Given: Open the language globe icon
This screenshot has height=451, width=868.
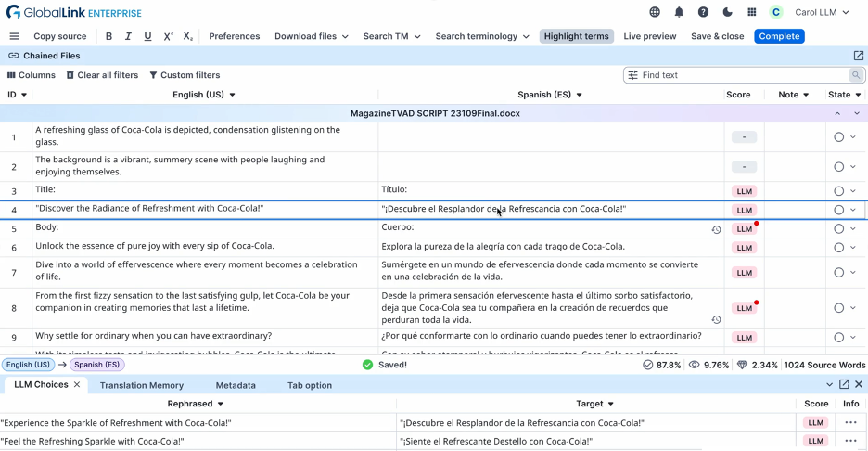Looking at the screenshot, I should click(x=655, y=12).
